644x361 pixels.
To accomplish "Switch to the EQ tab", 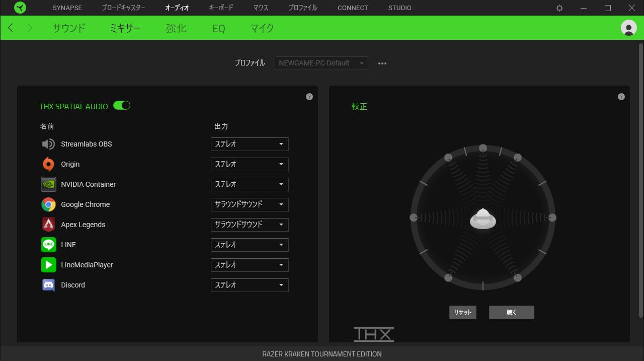I will (x=219, y=29).
